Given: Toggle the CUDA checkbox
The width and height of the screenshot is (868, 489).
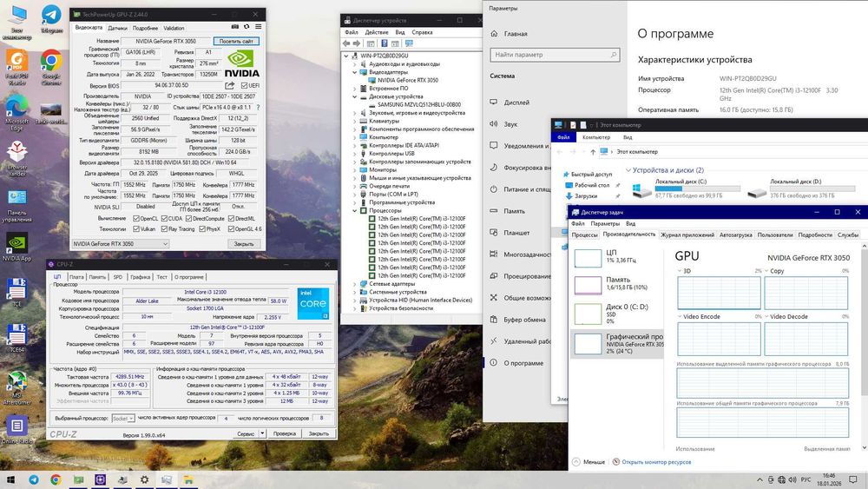Looking at the screenshot, I should pos(164,219).
